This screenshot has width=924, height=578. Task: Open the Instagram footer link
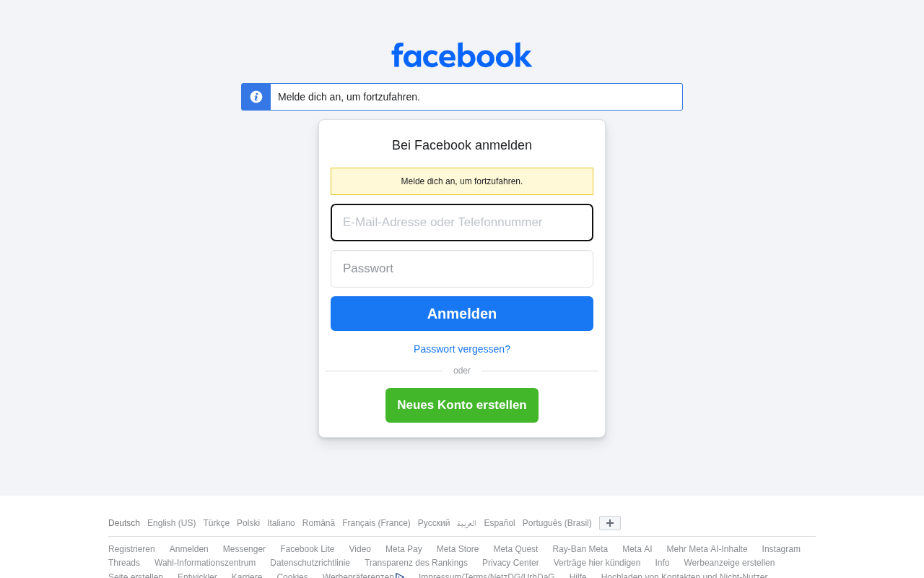[781, 549]
